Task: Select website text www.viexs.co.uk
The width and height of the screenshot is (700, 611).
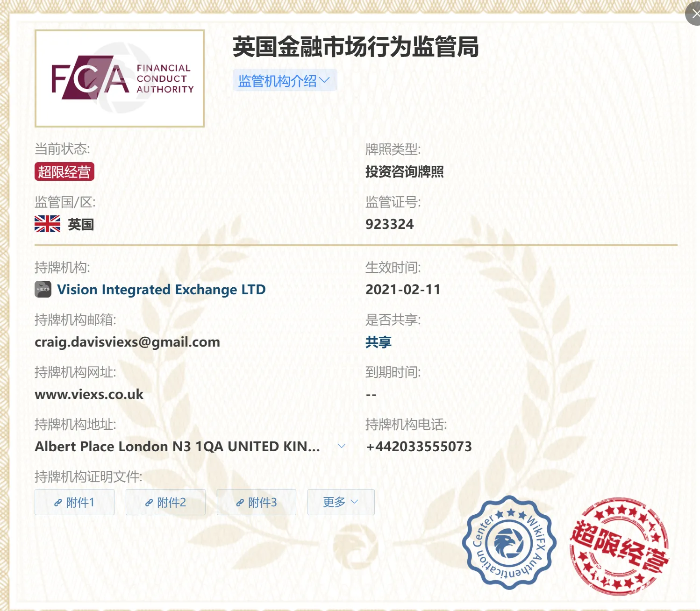Action: point(89,394)
